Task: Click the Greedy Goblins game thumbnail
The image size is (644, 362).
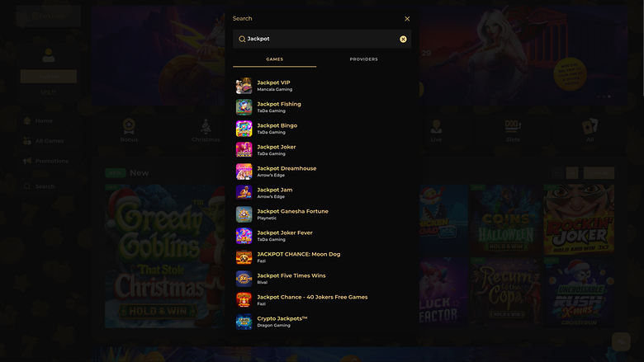Action: click(x=157, y=256)
